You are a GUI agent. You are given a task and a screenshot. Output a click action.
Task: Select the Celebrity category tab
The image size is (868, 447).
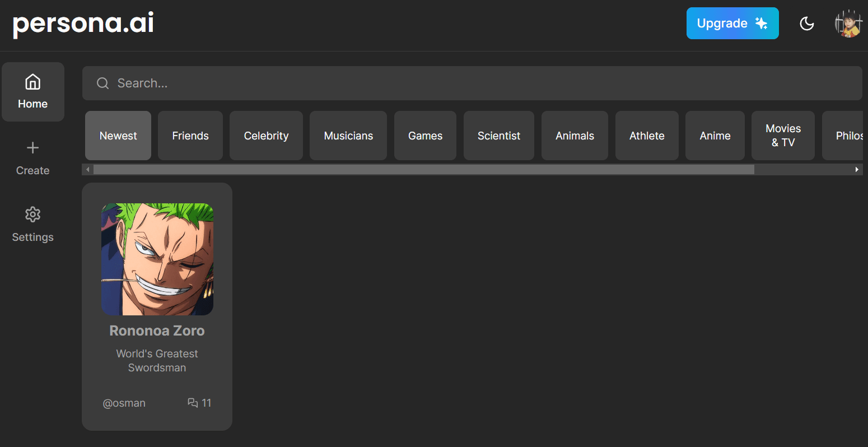pos(266,136)
